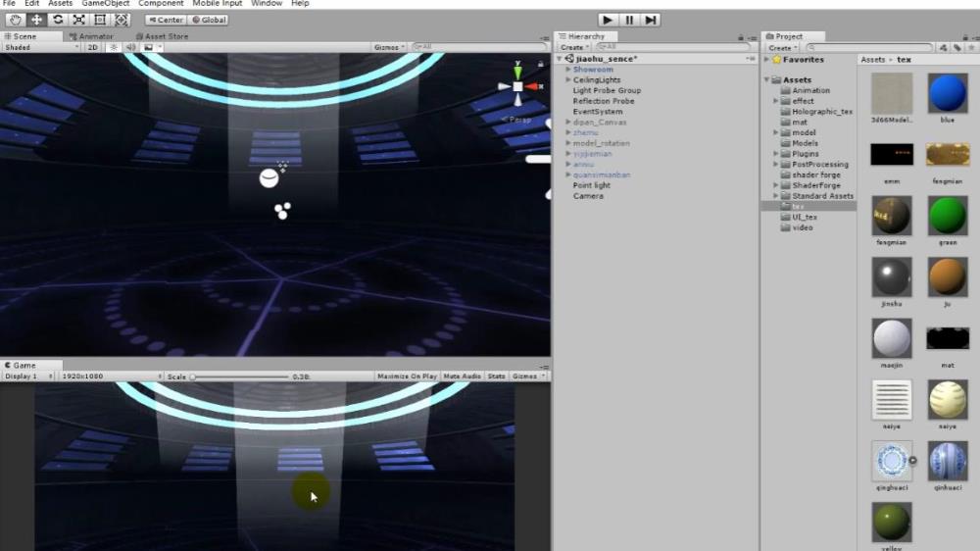Screen dimensions: 980x551
Task: Open the 1920x1080 resolution dropdown
Action: 110,376
